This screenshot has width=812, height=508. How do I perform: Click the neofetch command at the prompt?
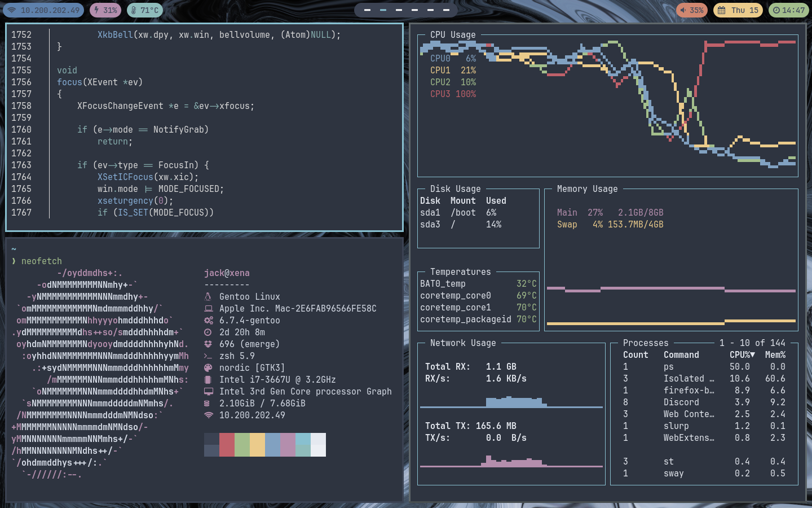coord(42,261)
